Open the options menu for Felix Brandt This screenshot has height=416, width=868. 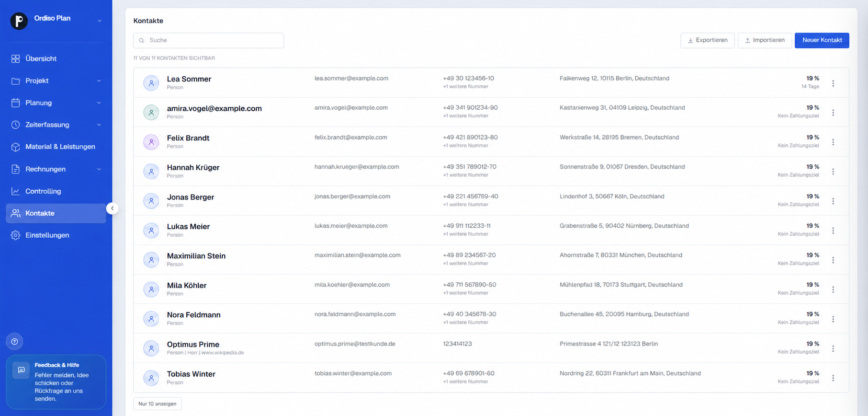point(833,142)
